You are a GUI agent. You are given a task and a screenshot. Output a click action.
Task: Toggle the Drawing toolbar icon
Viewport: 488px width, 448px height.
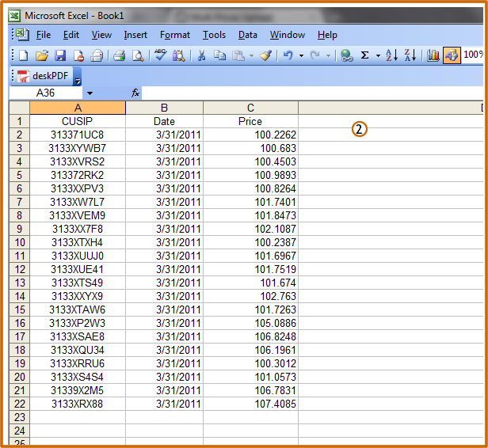click(452, 55)
